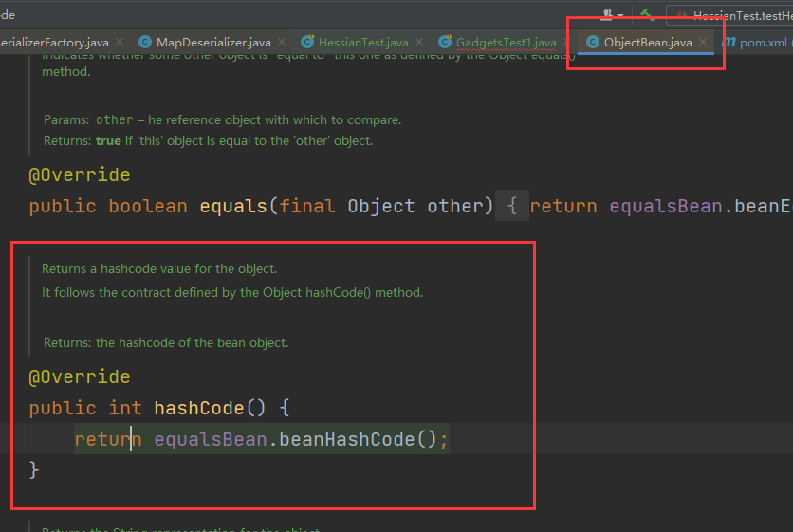Click the Maven icon on pom.xml tab

click(x=728, y=42)
